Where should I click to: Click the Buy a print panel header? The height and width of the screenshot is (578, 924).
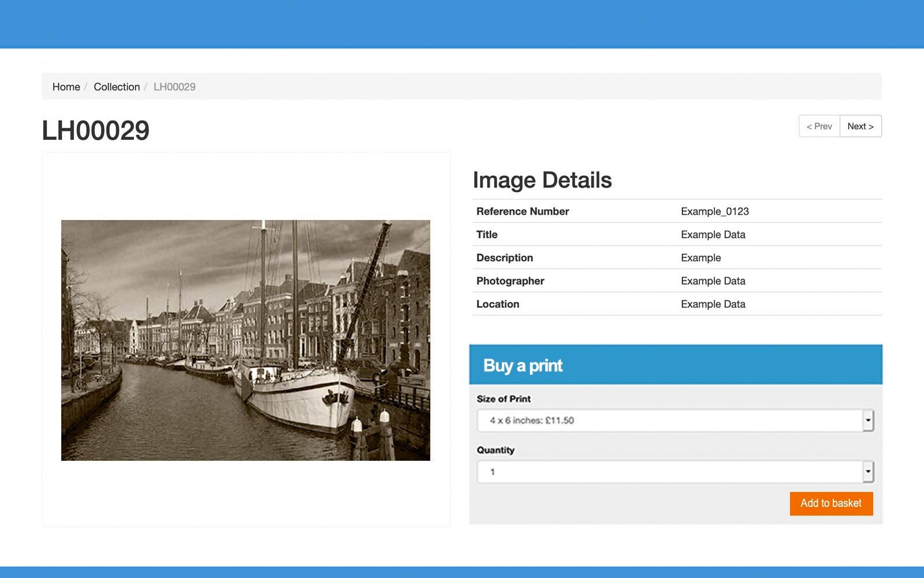click(x=523, y=365)
